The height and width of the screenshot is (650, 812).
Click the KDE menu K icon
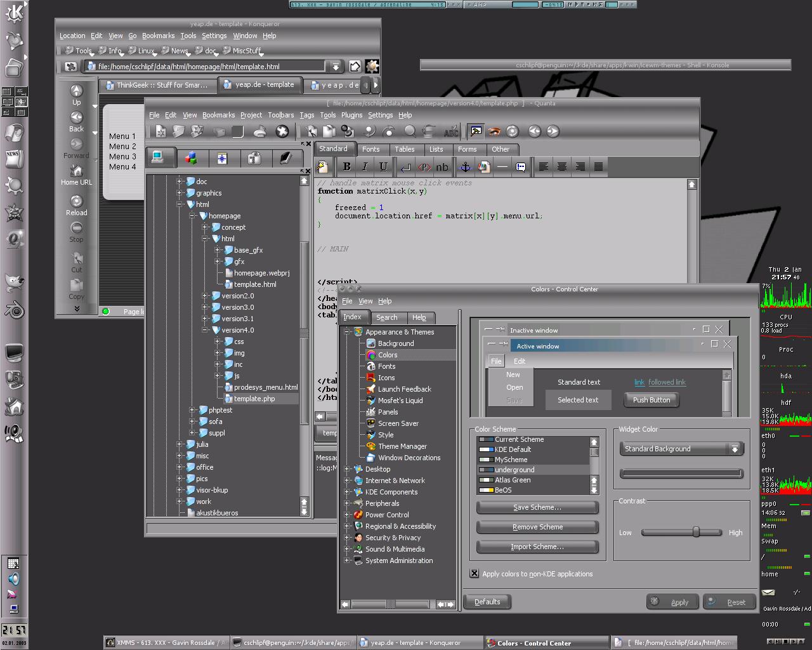(14, 13)
